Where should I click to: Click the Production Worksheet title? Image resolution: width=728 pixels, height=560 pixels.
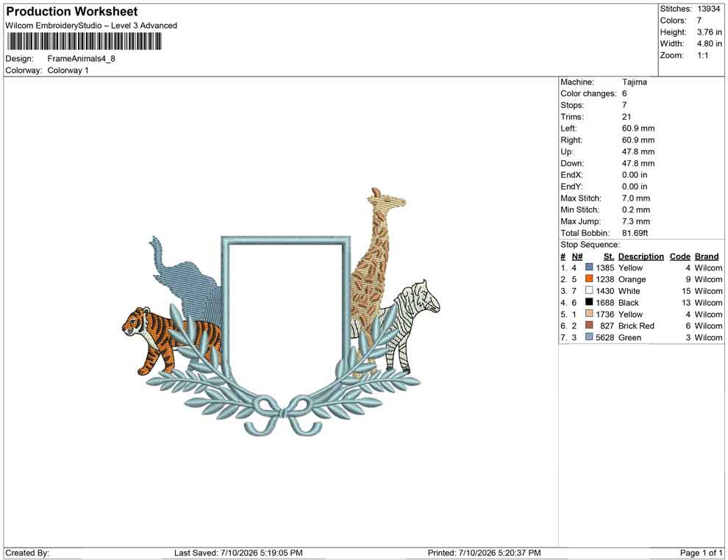tap(72, 12)
